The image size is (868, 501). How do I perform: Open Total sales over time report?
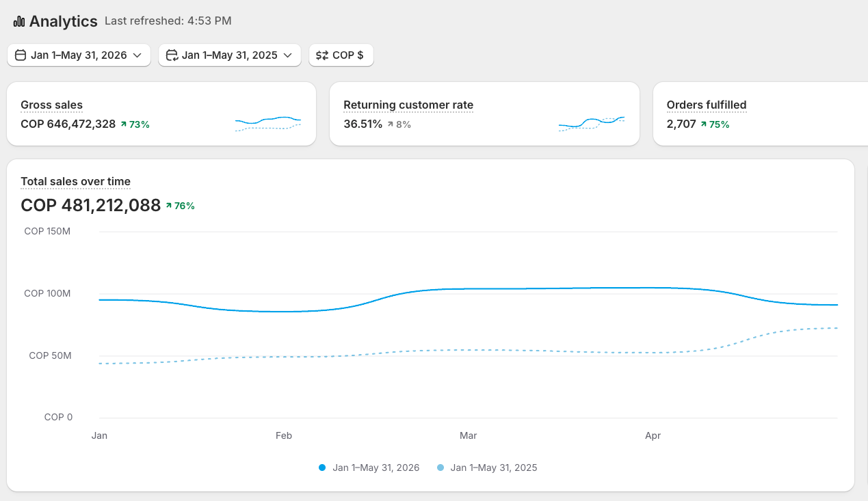[x=75, y=182]
